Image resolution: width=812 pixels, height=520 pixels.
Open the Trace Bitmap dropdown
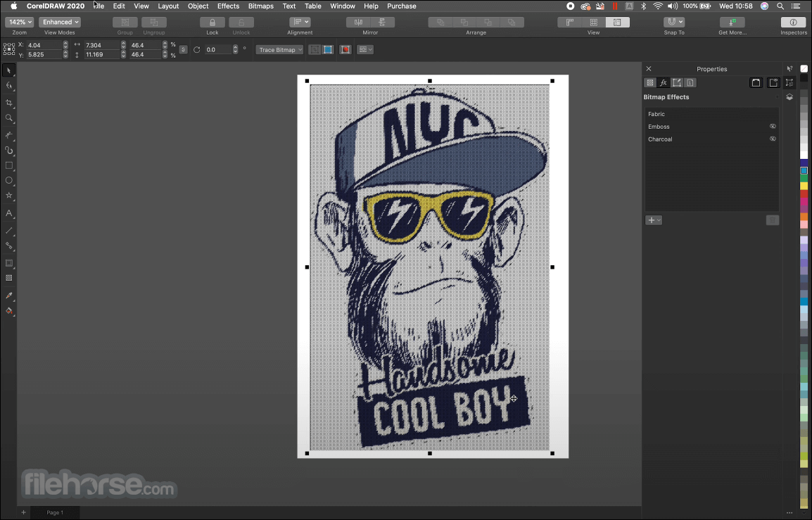(279, 50)
